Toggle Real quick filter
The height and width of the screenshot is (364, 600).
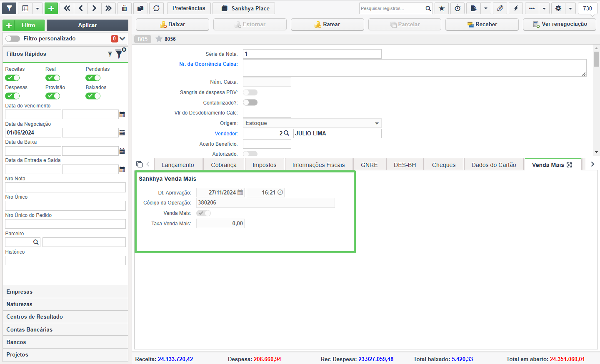[x=53, y=78]
